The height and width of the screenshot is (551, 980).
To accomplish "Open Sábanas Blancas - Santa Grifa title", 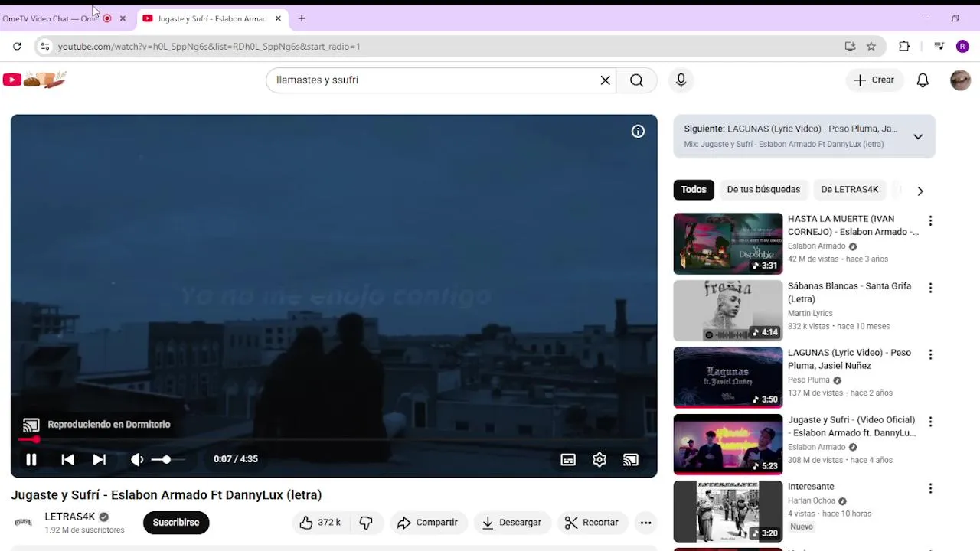I will pyautogui.click(x=849, y=292).
